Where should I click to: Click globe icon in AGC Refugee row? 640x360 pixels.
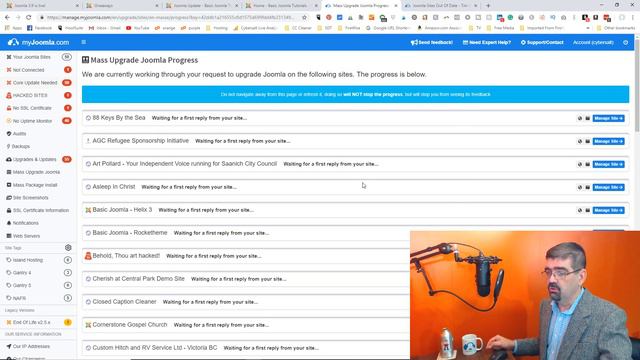click(580, 141)
